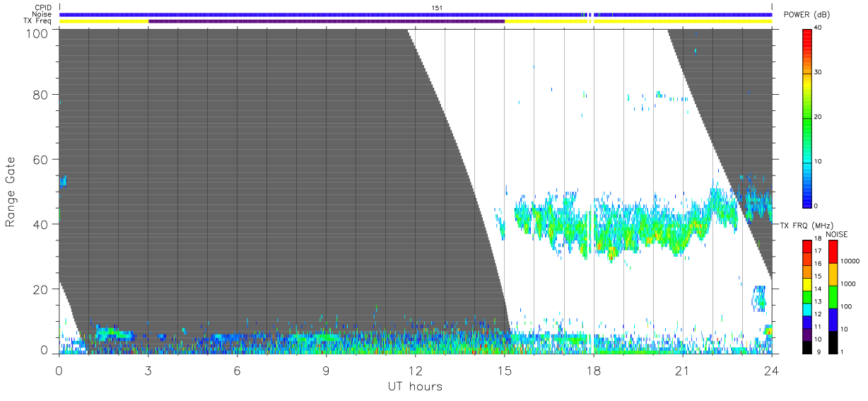Screen dimensions: 868x401
Task: Click the 6 tick on UT hours axis
Action: [237, 370]
